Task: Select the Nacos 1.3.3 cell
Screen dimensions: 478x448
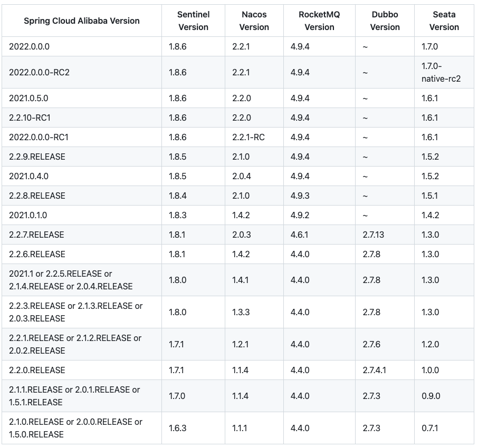Action: (x=241, y=312)
